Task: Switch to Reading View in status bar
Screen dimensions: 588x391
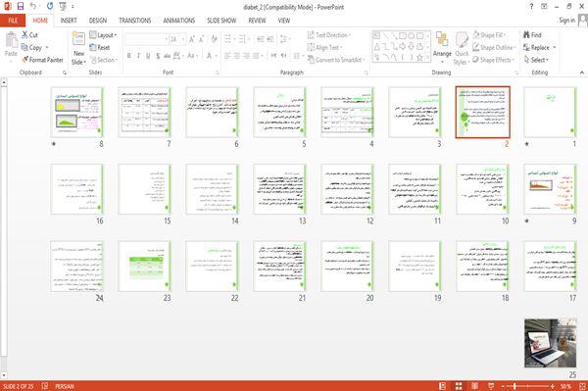Action: [x=474, y=386]
